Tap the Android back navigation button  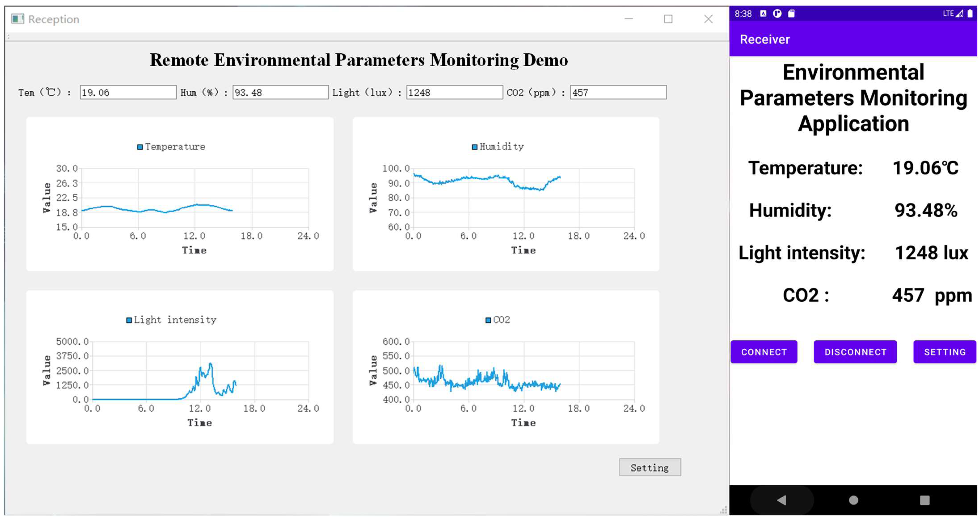tap(781, 500)
